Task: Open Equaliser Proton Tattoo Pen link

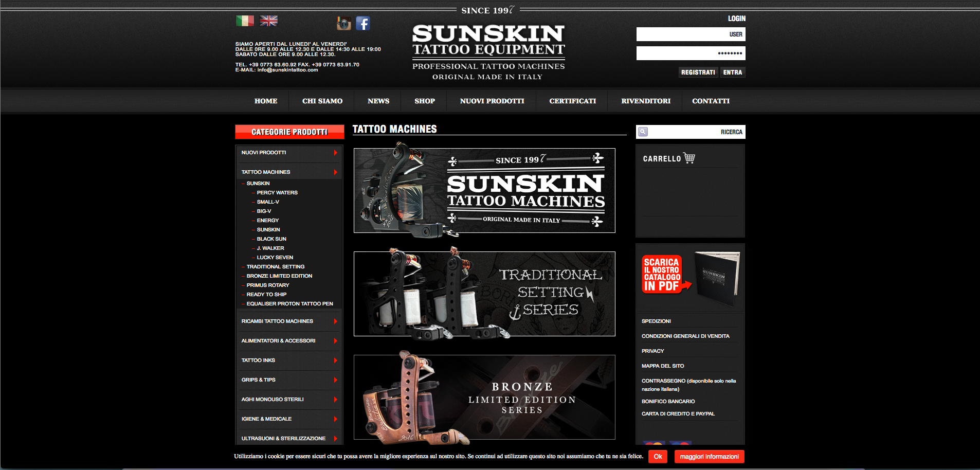Action: coord(290,304)
